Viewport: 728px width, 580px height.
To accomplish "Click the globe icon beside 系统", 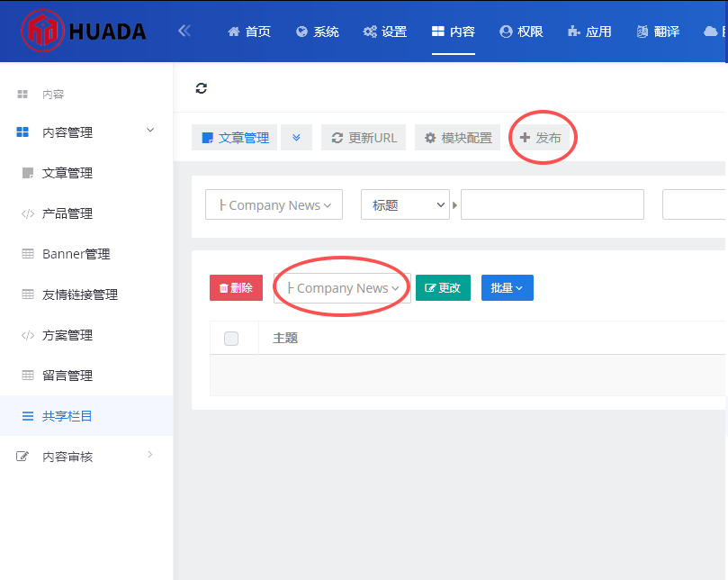I will (x=301, y=32).
